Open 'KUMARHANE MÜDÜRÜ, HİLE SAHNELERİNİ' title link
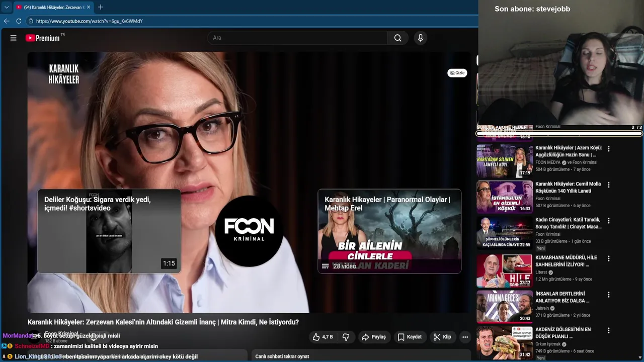 (566, 261)
